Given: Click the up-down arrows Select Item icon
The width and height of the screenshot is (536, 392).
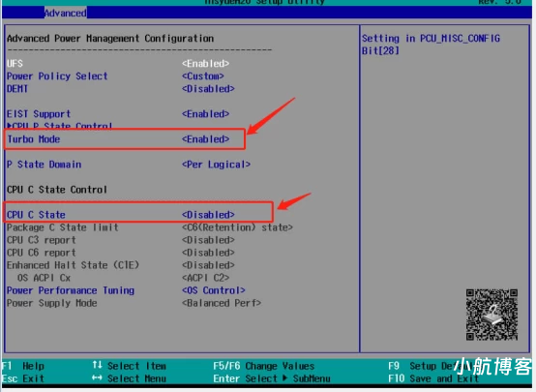Looking at the screenshot, I should pos(97,365).
